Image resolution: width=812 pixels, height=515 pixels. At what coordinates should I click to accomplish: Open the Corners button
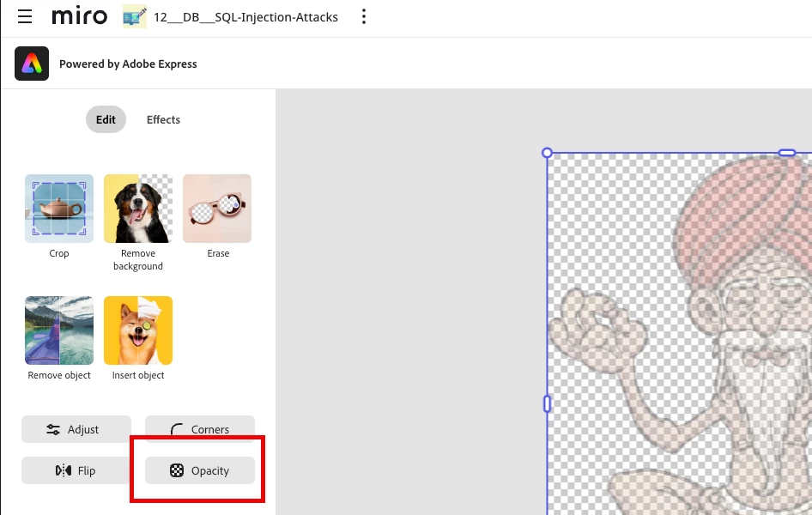pyautogui.click(x=200, y=429)
